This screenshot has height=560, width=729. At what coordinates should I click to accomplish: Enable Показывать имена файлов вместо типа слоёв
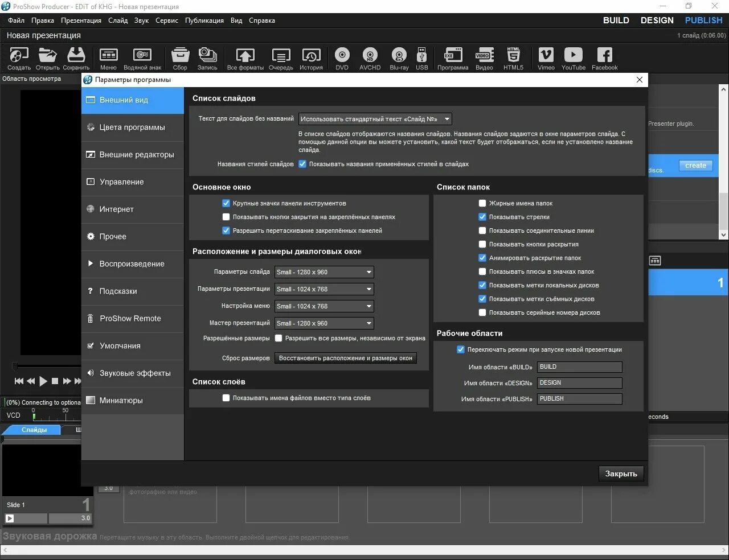[x=226, y=398]
